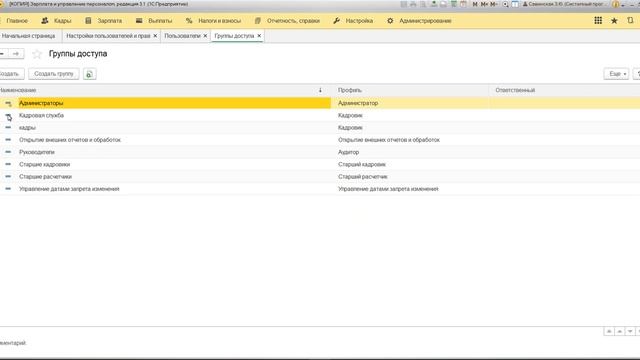Open history icon next to favorites star

[x=631, y=20]
